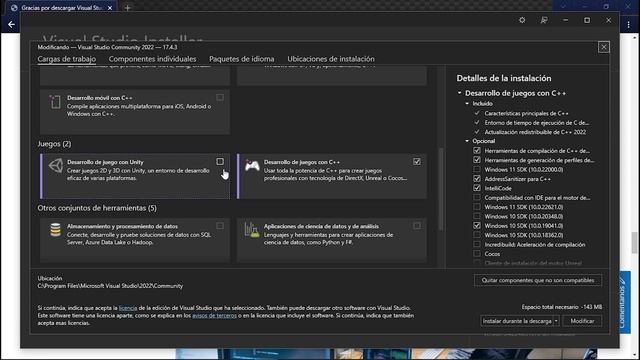Enable Compatibilidad con IDE para el motor
640x360 pixels.
[x=477, y=198]
